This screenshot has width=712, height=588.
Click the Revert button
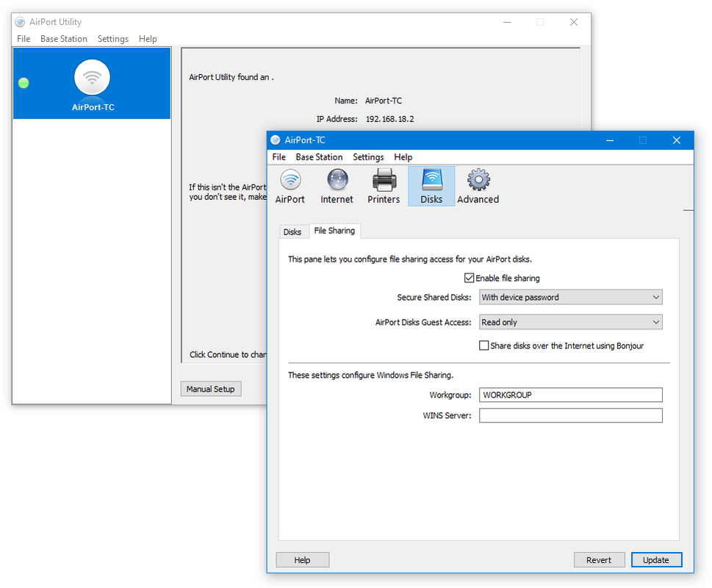599,560
